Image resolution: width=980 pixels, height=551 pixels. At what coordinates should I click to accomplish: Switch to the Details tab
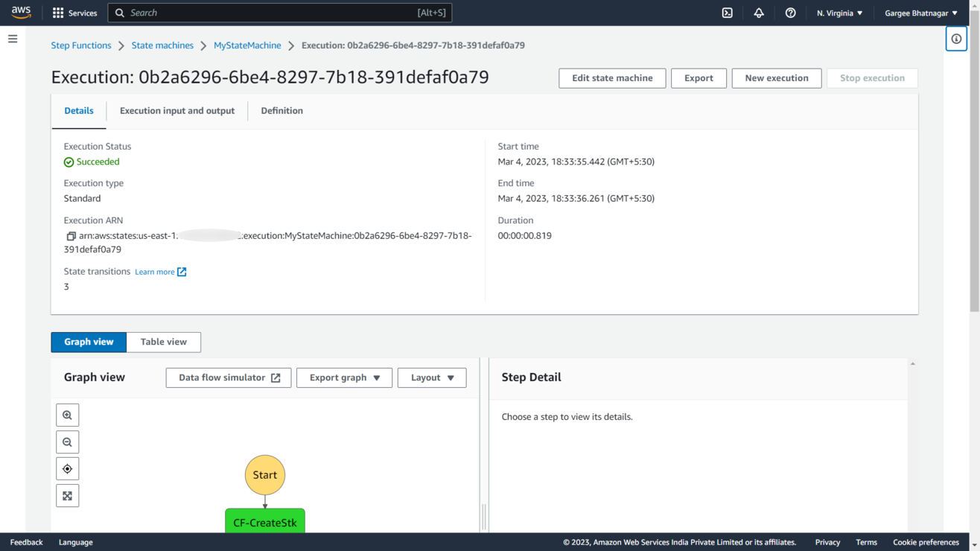pyautogui.click(x=79, y=111)
